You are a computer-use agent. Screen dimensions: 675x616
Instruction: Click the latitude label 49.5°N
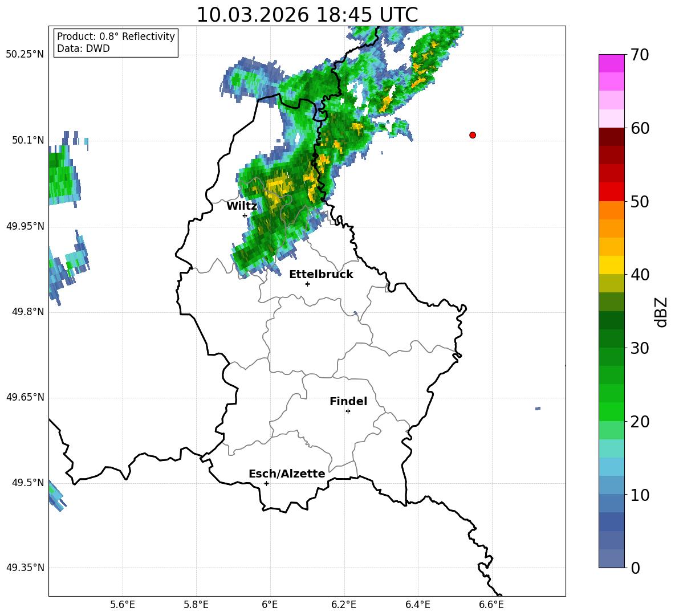coord(28,483)
